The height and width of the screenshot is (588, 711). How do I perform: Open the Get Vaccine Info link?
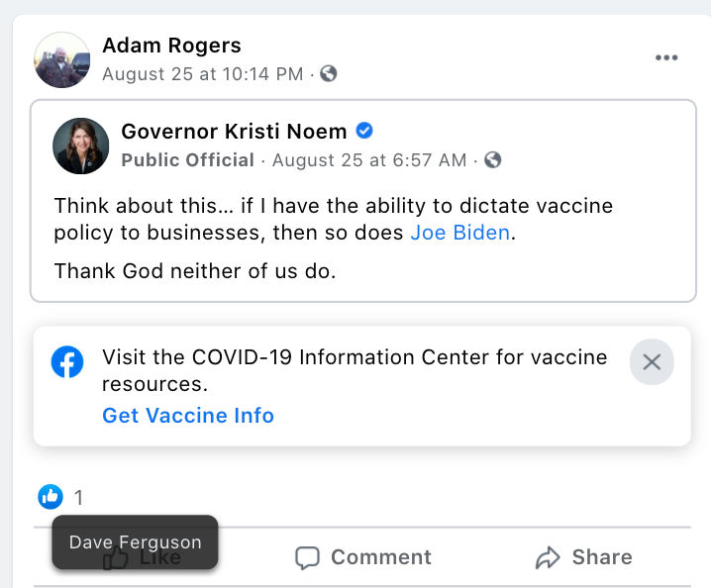(188, 416)
